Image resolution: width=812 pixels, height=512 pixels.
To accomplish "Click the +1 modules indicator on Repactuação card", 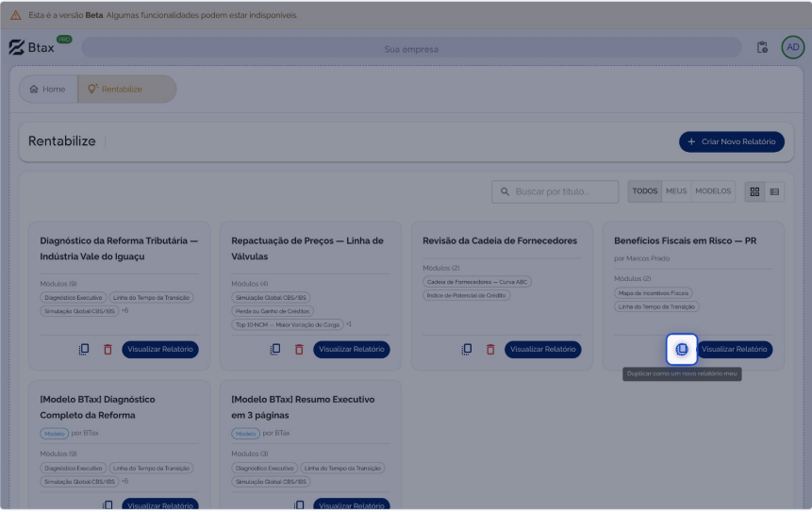I will coord(349,324).
